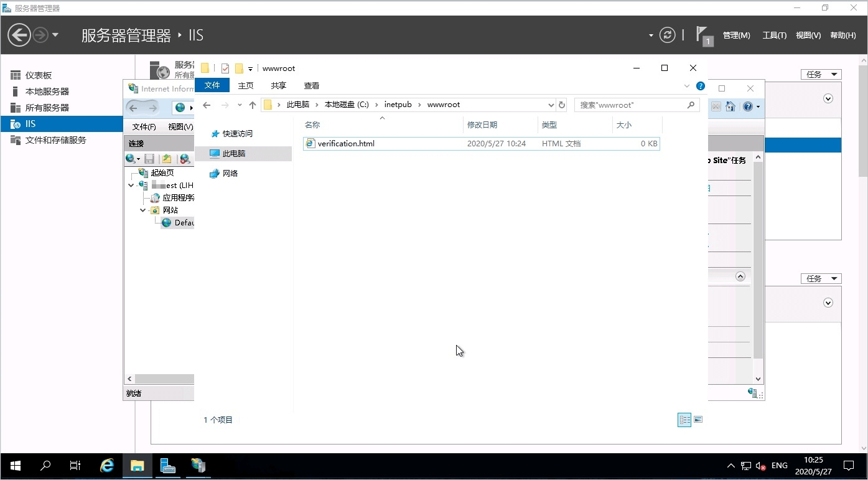The image size is (868, 480).
Task: Open the 管理(M) menu
Action: coord(736,35)
